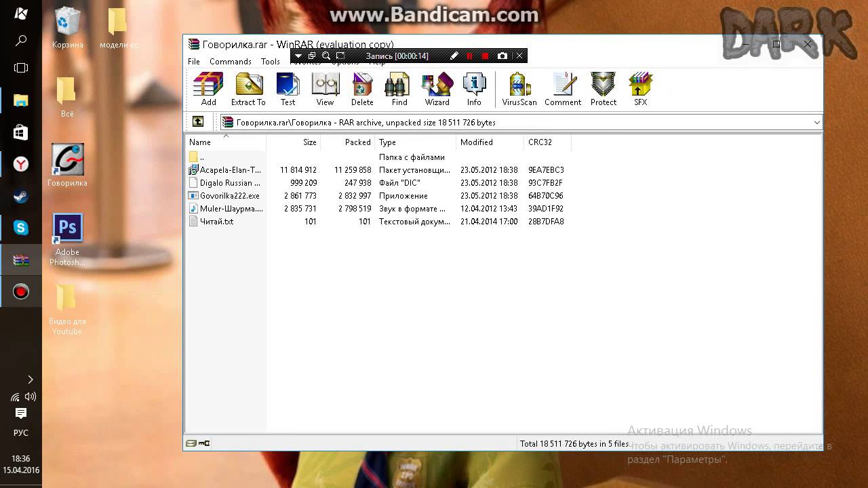The image size is (868, 488).
Task: Open Skype from the taskbar
Action: (21, 228)
